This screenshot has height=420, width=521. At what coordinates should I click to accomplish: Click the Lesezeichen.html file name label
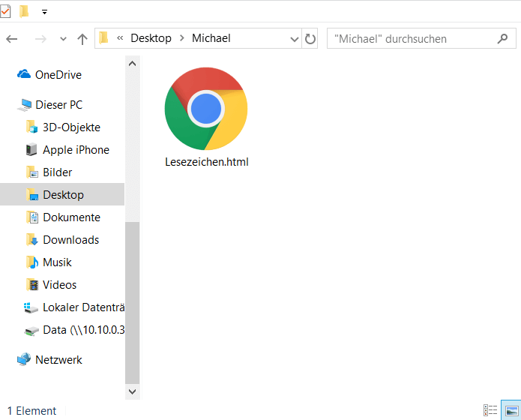207,162
